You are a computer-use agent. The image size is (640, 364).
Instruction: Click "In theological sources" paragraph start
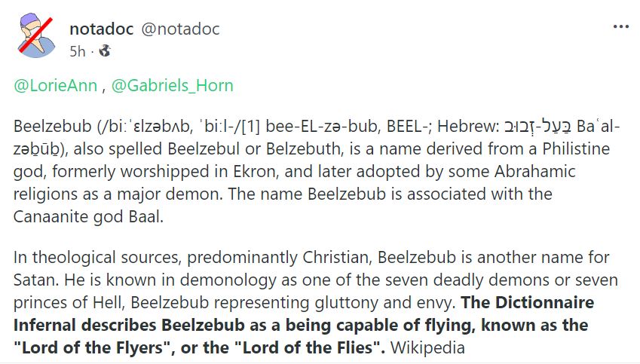[96, 258]
